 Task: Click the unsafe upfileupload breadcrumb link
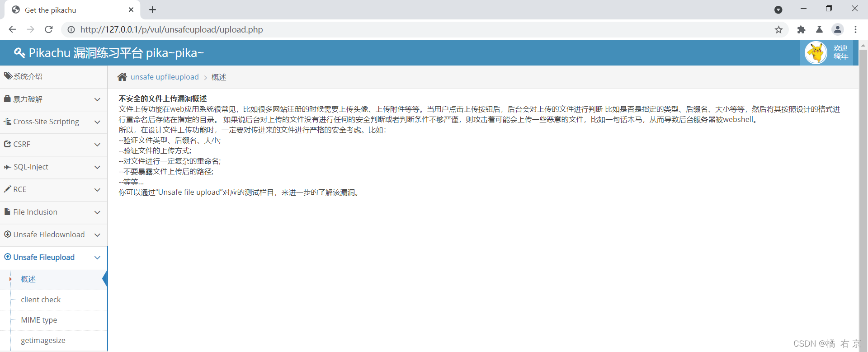point(165,77)
